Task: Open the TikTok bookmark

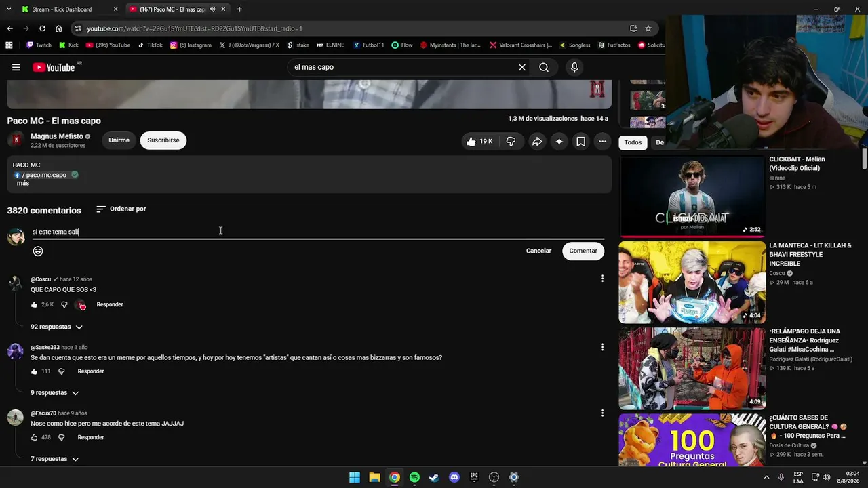Action: click(151, 45)
